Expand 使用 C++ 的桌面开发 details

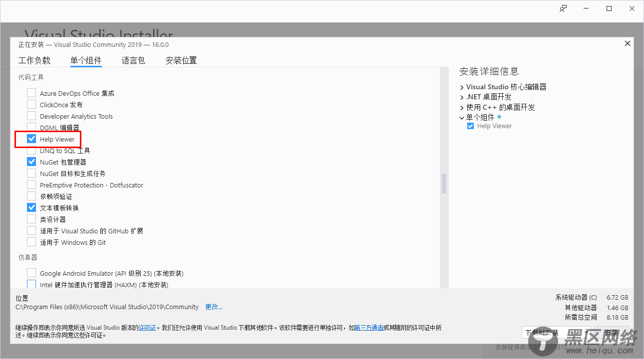click(462, 108)
